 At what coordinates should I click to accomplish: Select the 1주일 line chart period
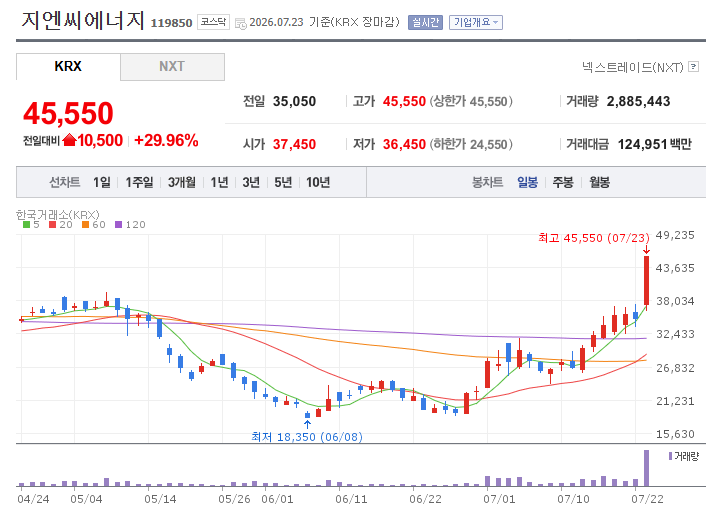pyautogui.click(x=139, y=182)
